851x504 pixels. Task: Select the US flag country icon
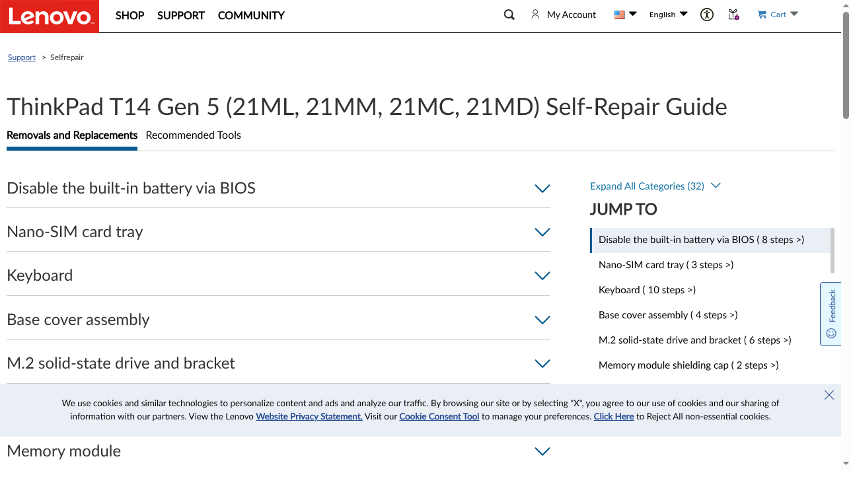tap(619, 15)
